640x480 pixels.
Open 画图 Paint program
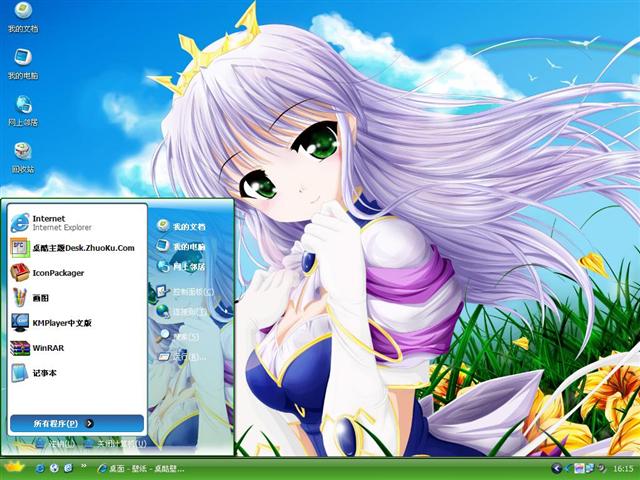(x=77, y=298)
